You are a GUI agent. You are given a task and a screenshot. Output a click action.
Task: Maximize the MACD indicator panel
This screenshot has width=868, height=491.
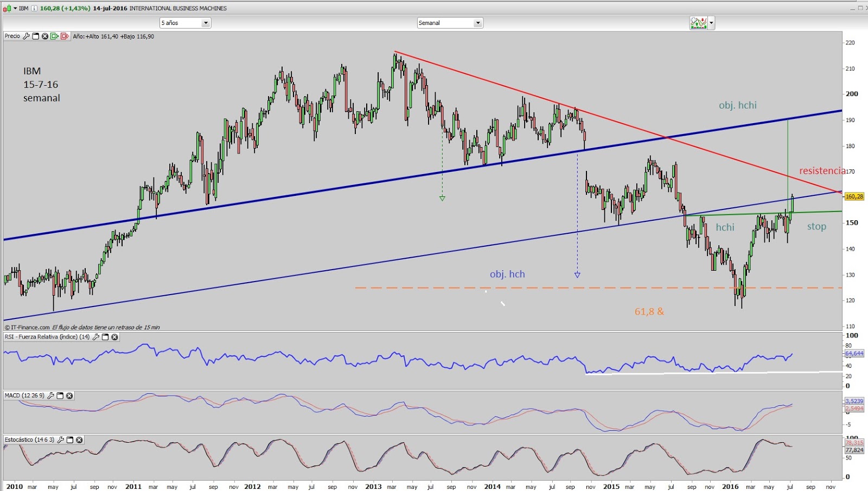coord(60,396)
